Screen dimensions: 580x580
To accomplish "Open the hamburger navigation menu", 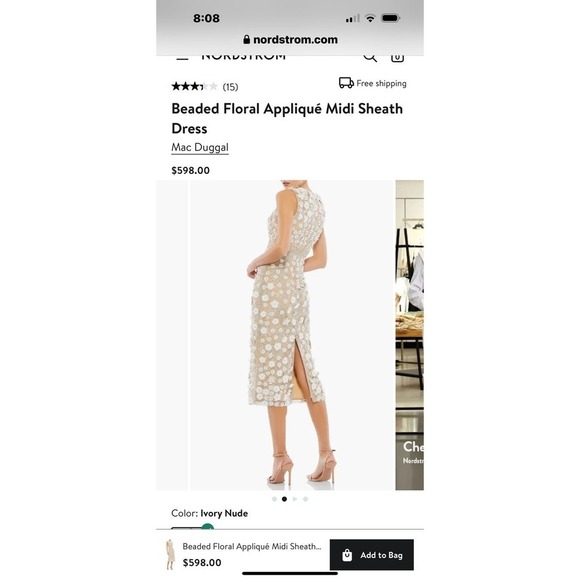I will point(182,58).
